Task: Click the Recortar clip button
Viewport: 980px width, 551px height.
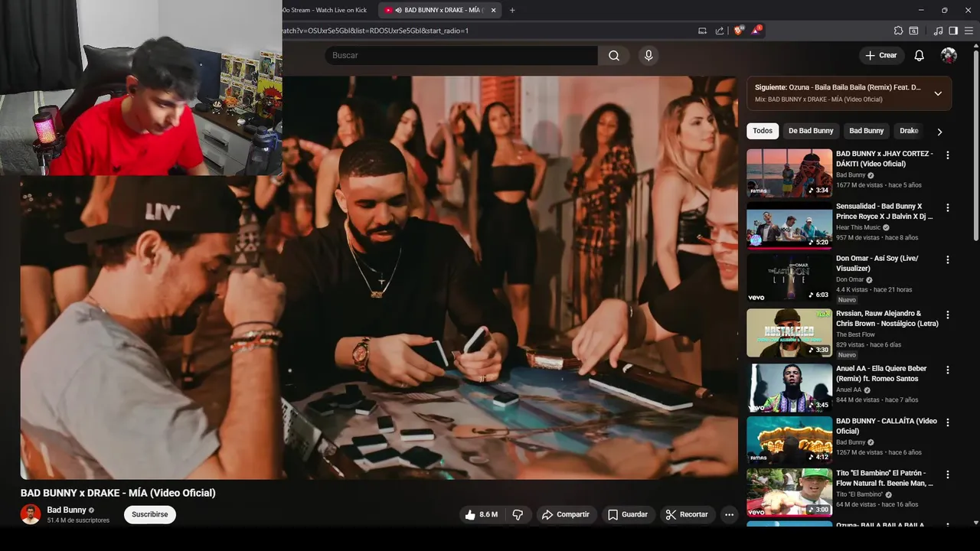Action: [687, 514]
